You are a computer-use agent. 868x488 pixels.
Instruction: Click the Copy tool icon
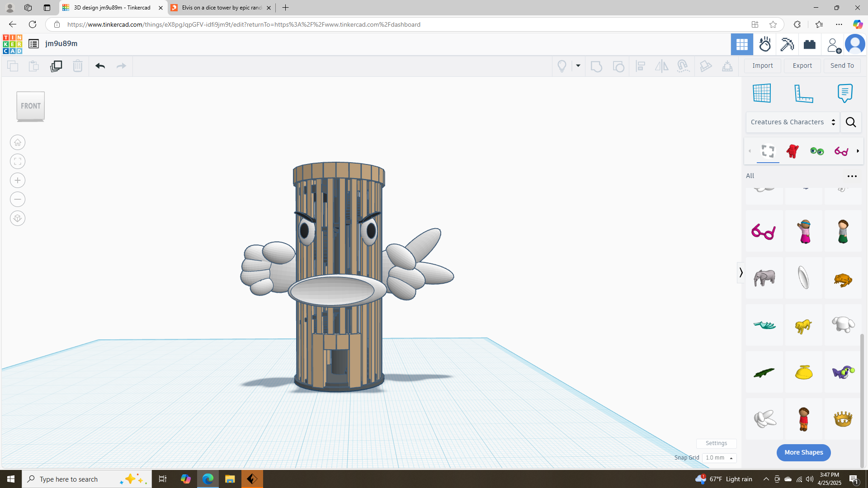(13, 66)
